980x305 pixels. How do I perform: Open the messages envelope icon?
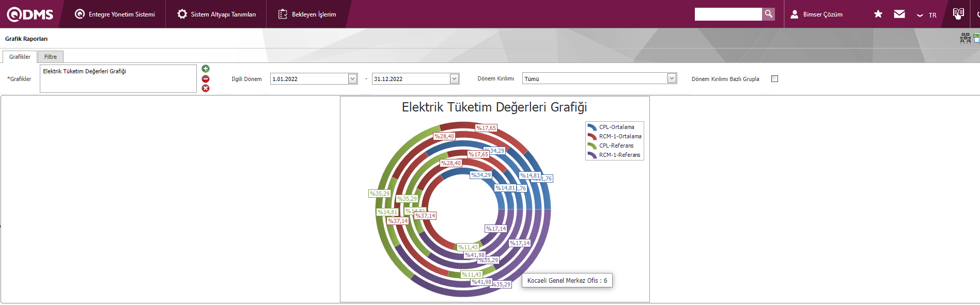tap(899, 14)
